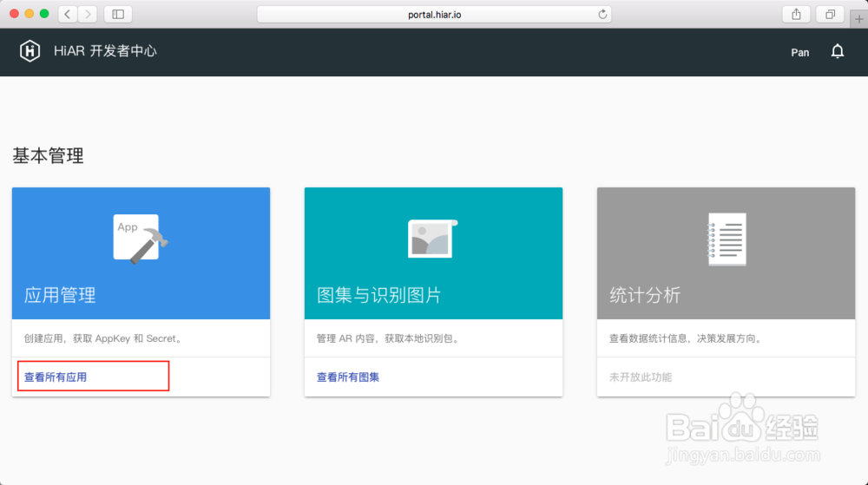
Task: Click the 查看数据统计信息 description text
Action: coord(686,338)
